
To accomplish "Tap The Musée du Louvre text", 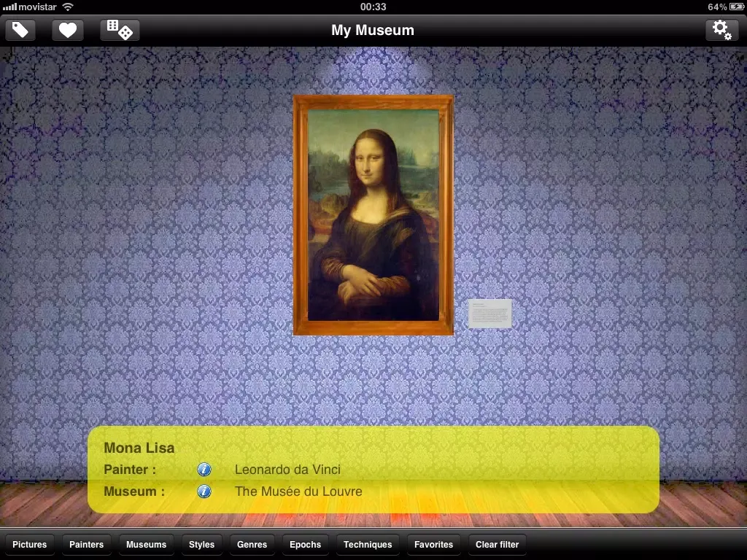I will coord(298,491).
